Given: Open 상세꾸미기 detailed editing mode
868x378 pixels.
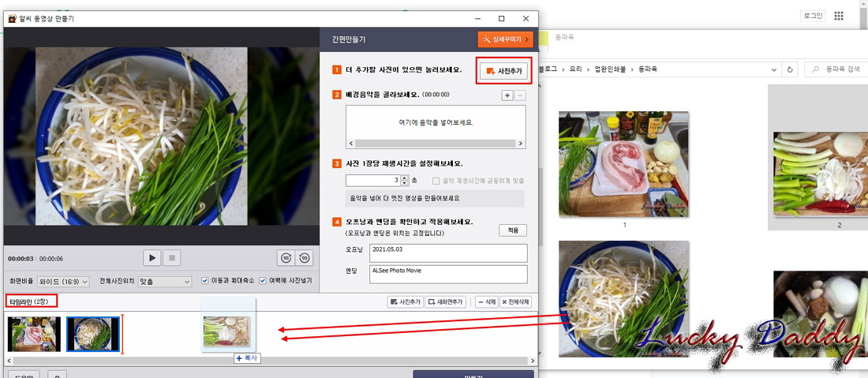Looking at the screenshot, I should click(505, 39).
